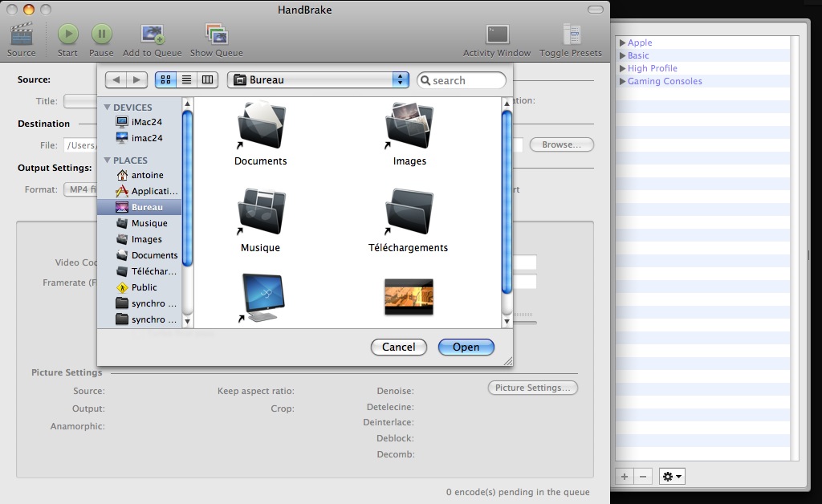Open Musique in the Places sidebar
The width and height of the screenshot is (822, 504).
point(140,223)
